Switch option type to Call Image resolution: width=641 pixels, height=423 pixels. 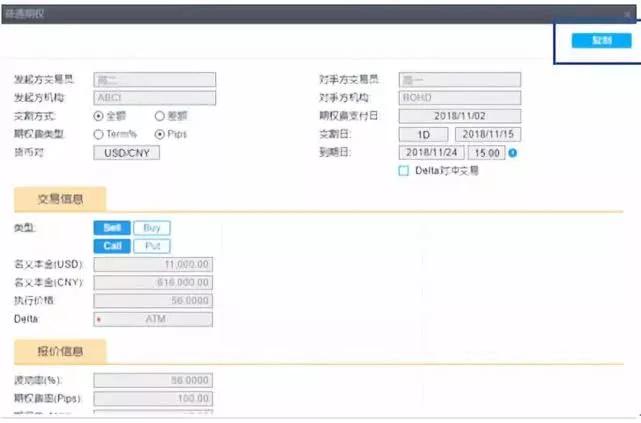click(x=111, y=246)
